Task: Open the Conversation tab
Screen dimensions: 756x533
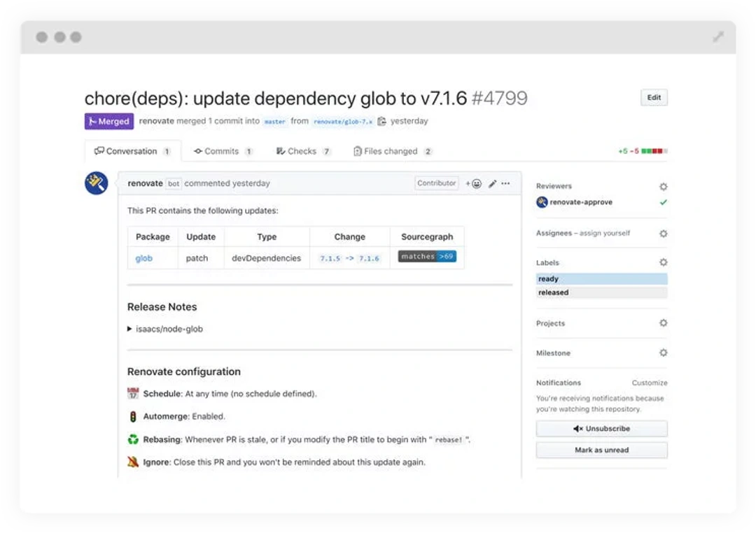Action: (x=132, y=151)
